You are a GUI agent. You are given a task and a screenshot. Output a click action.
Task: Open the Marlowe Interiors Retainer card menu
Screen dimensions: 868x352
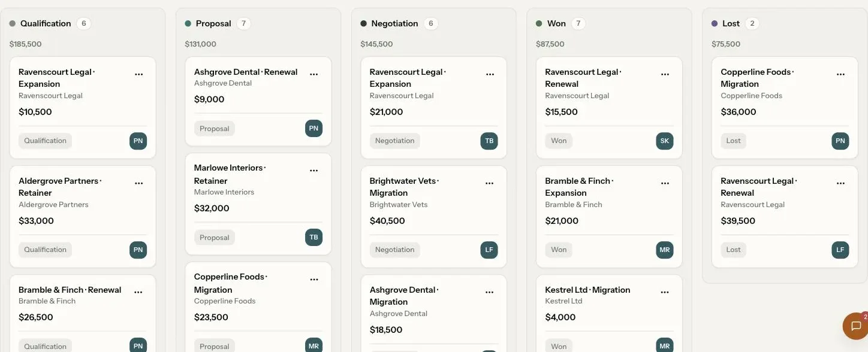click(x=314, y=171)
